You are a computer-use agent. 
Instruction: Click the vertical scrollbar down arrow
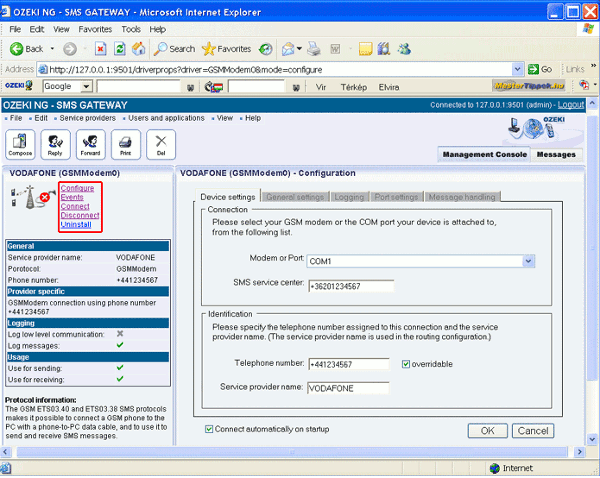[592, 439]
